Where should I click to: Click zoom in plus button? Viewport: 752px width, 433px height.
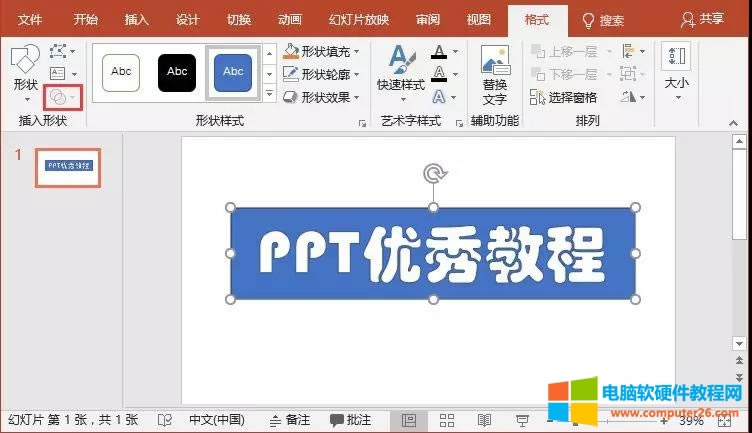pyautogui.click(x=663, y=421)
